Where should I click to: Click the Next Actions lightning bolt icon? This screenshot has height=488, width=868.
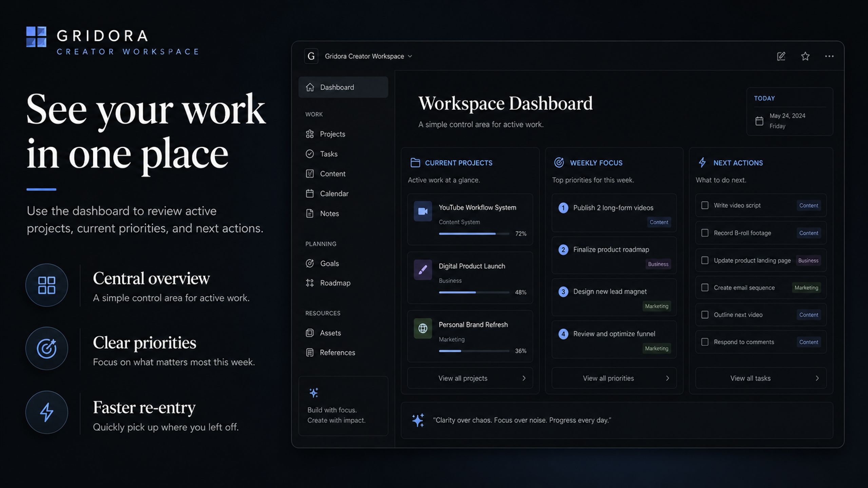pyautogui.click(x=702, y=163)
